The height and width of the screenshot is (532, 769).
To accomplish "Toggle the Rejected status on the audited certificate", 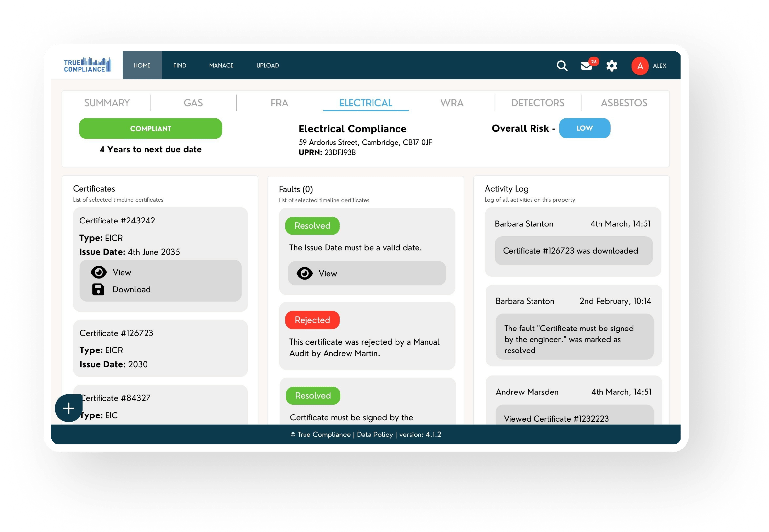I will 312,320.
